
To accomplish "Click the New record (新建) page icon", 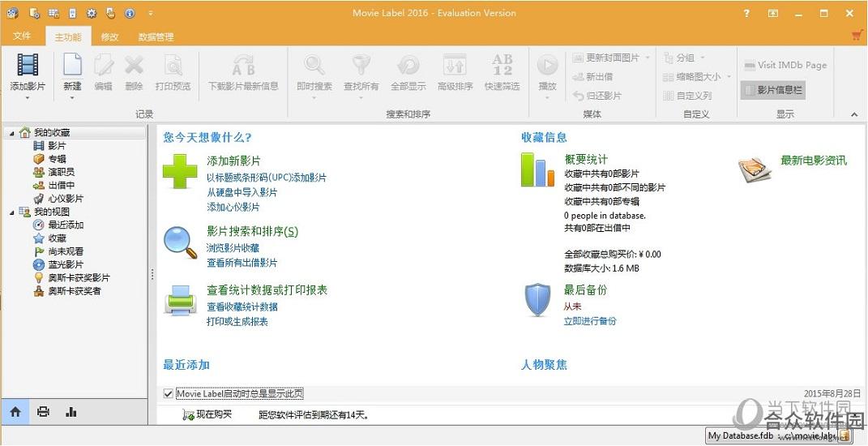I will click(72, 64).
